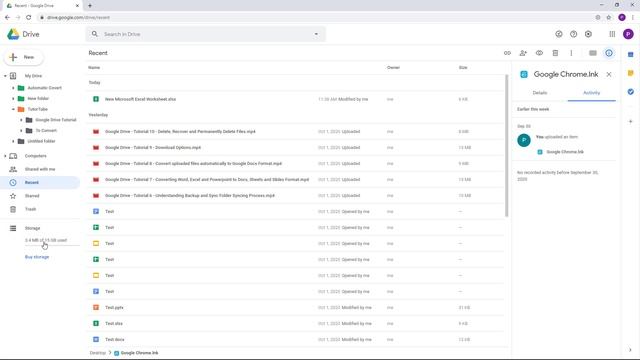Screen dimensions: 640x360
Task: Click the Preview eye icon
Action: coord(539,53)
